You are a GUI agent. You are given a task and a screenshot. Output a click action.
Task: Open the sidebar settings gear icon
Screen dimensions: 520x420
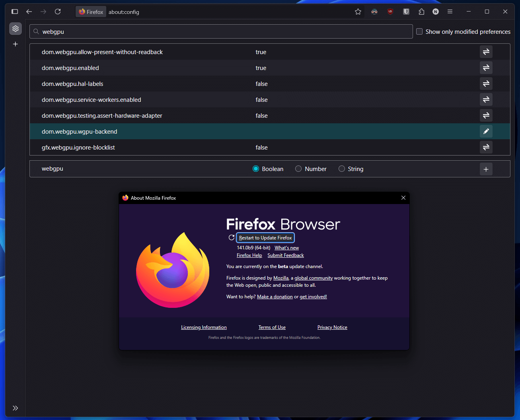coord(16,29)
